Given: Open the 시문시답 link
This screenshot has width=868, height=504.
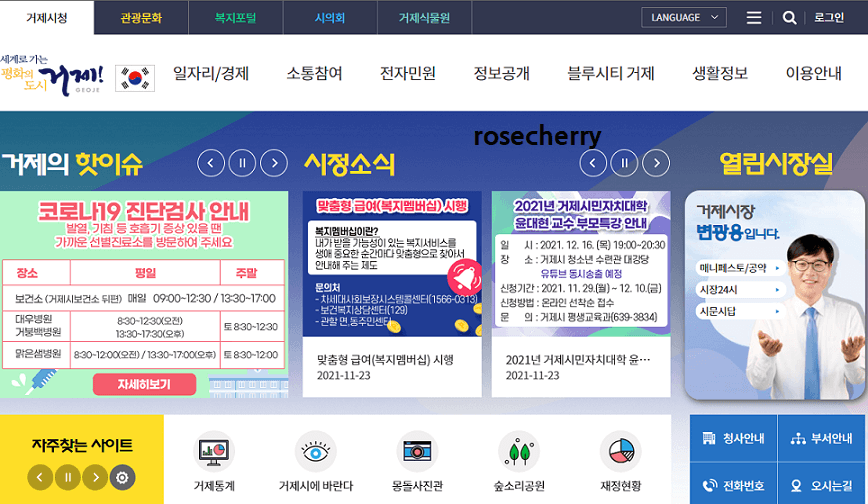Looking at the screenshot, I should pos(740,311).
